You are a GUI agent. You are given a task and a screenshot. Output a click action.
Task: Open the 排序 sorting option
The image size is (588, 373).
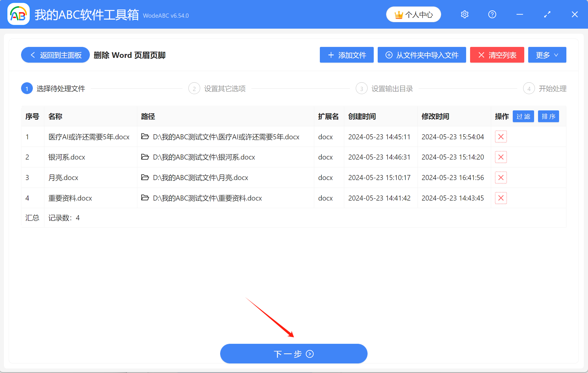(548, 116)
